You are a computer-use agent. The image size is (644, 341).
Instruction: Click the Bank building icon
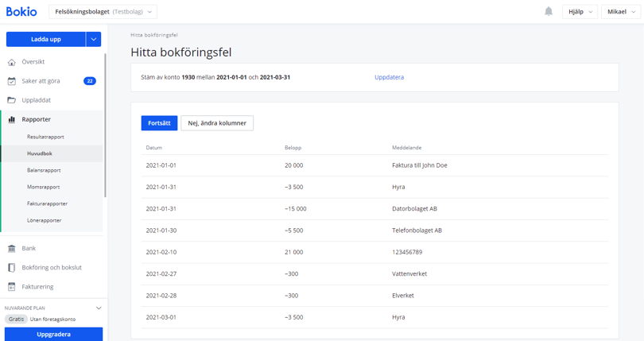[x=12, y=249]
